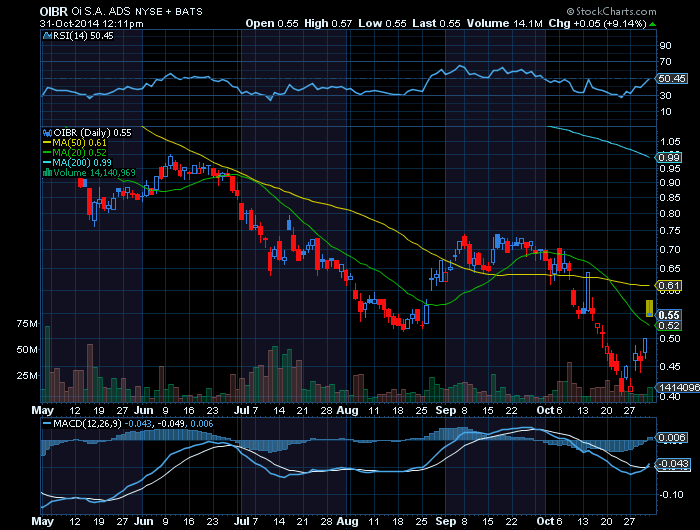Image resolution: width=700 pixels, height=530 pixels.
Task: Click the yellow-highlighted latest candlestick
Action: [649, 308]
